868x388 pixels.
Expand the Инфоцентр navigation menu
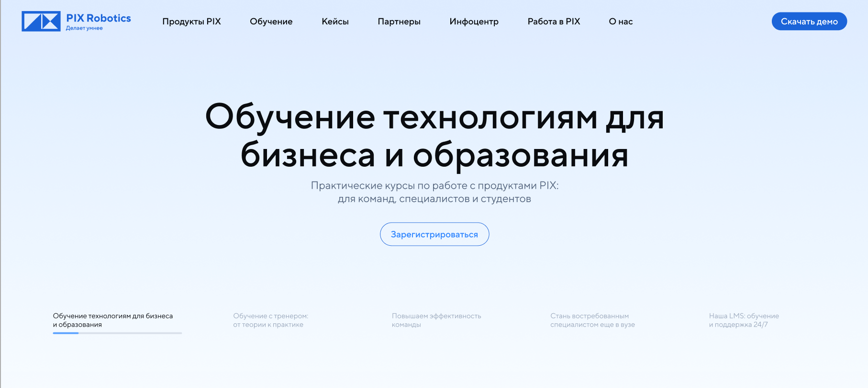(x=474, y=22)
